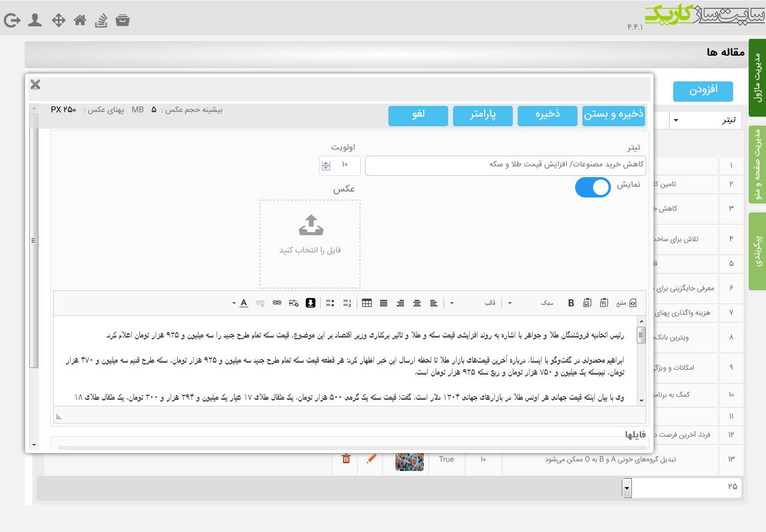The height and width of the screenshot is (532, 766).
Task: Toggle bold formatting in editor
Action: tap(571, 303)
